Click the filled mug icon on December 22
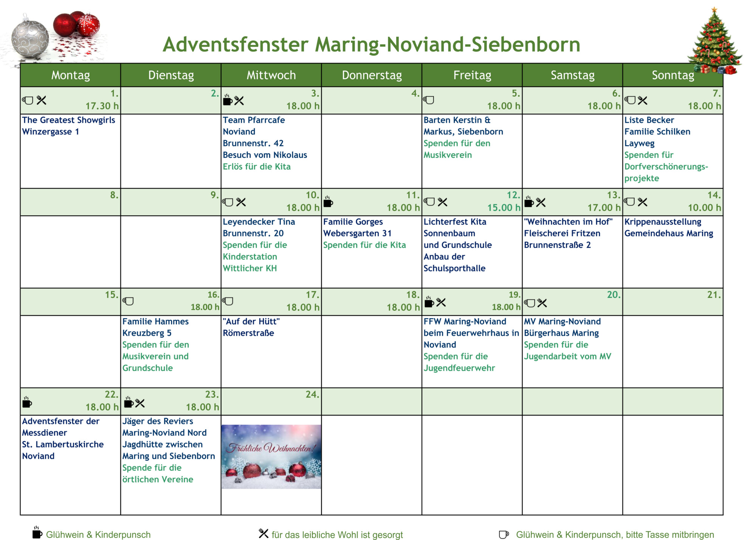 (27, 402)
